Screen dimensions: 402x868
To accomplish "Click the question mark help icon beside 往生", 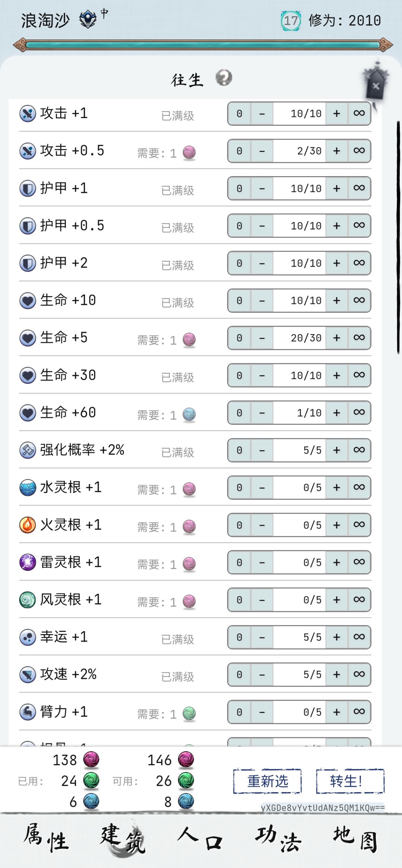I will pyautogui.click(x=224, y=78).
